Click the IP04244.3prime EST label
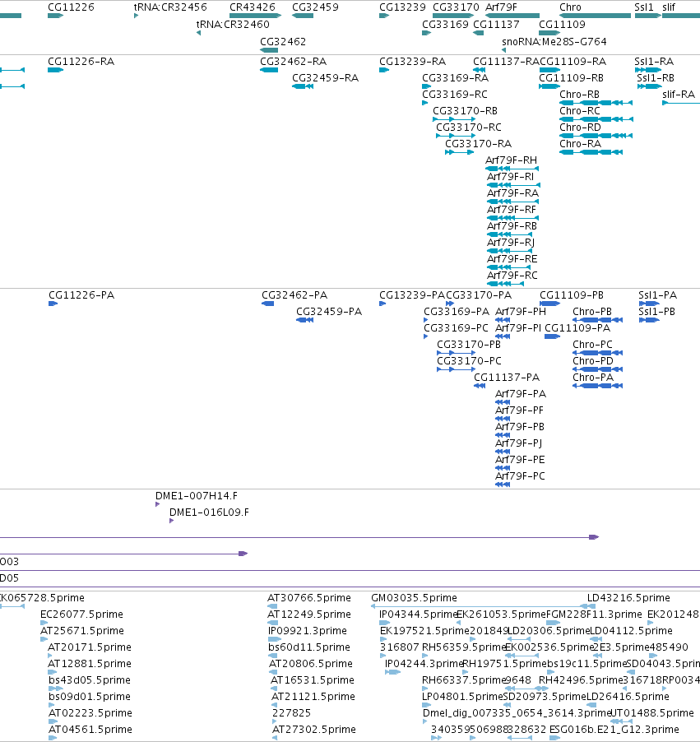Viewport: 700px width, 742px height. pyautogui.click(x=424, y=664)
